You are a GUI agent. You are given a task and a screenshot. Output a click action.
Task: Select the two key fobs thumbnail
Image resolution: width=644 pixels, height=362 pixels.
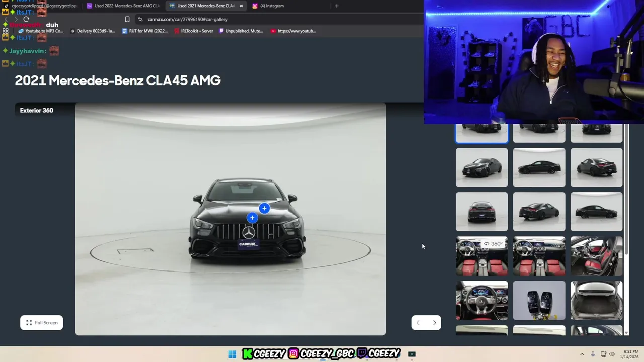tap(539, 300)
